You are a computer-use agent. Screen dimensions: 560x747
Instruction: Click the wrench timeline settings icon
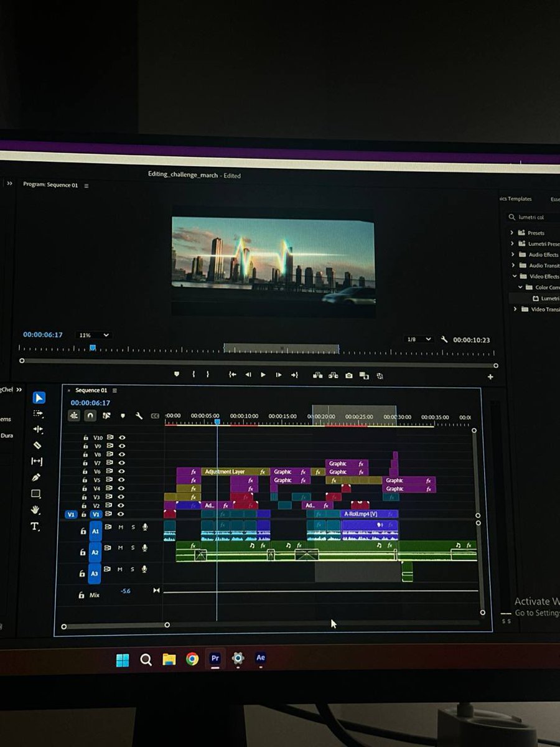click(139, 416)
